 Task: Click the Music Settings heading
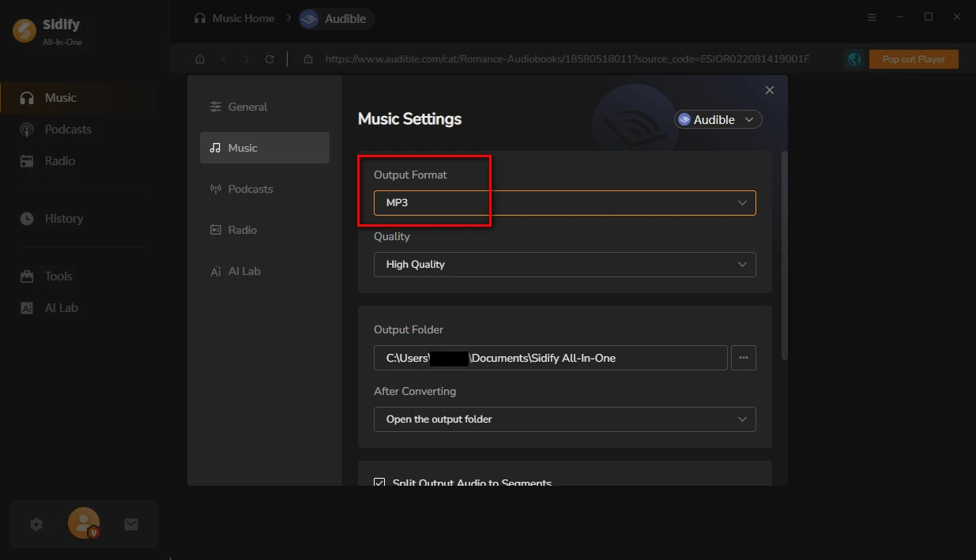point(410,119)
